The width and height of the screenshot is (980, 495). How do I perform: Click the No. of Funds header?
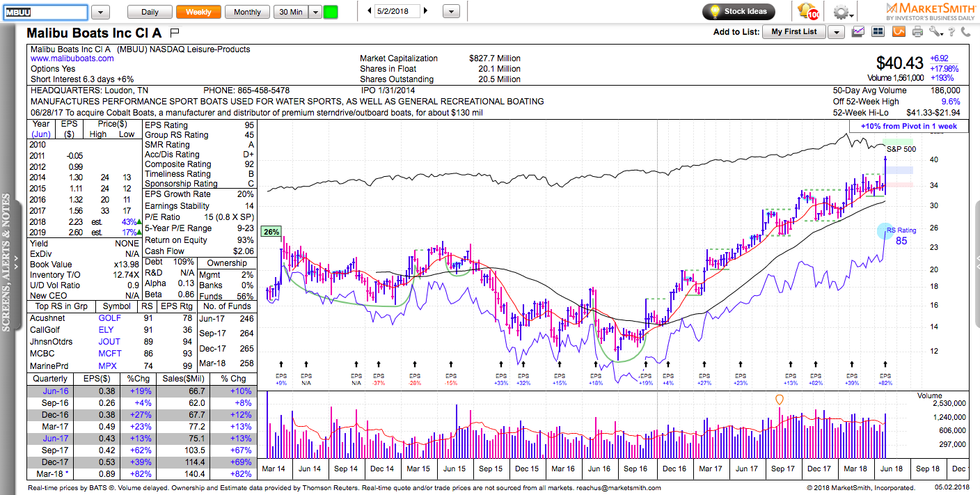[226, 306]
